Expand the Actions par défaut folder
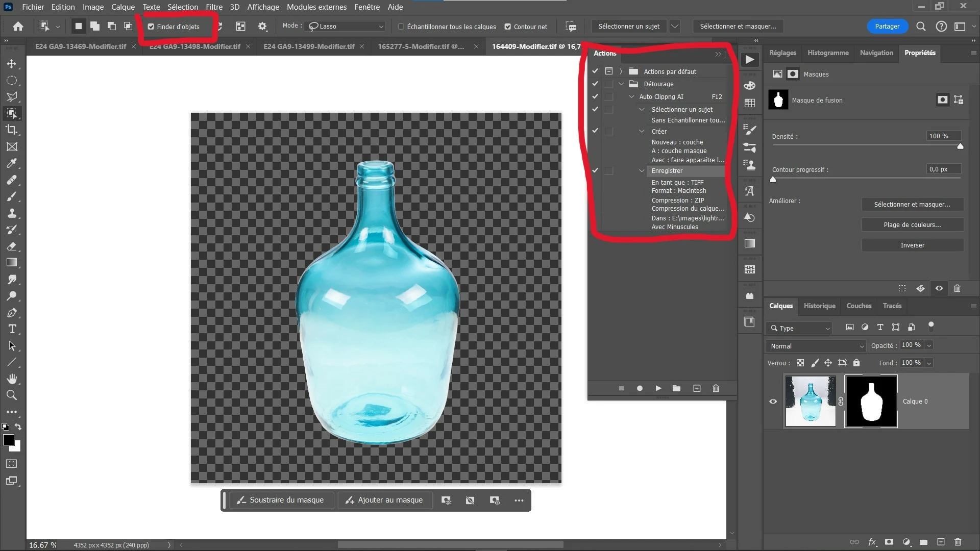This screenshot has width=980, height=551. click(x=621, y=71)
